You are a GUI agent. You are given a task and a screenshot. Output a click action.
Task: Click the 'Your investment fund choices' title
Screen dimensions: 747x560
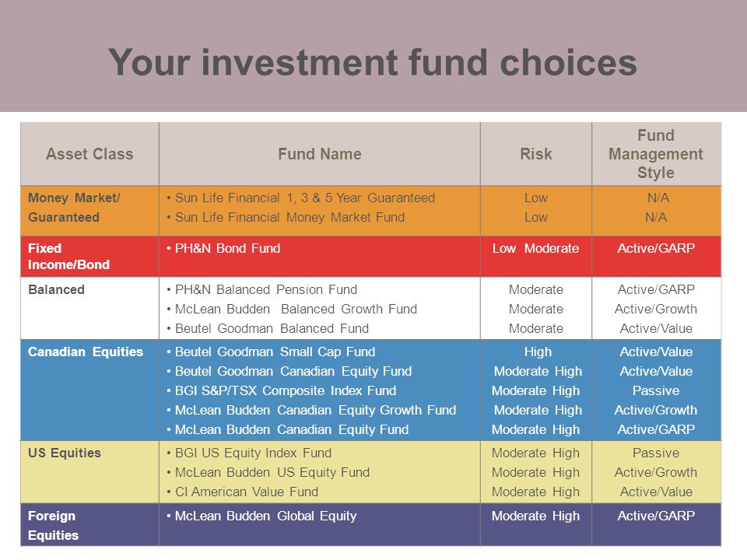[x=373, y=62]
